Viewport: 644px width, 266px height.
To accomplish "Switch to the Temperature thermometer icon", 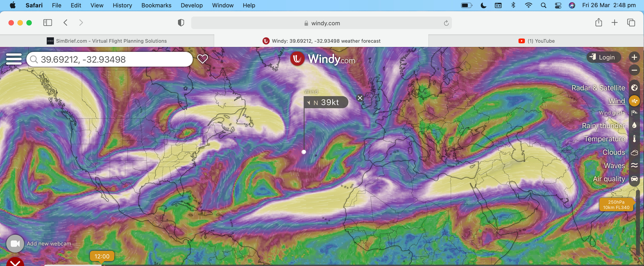I will pyautogui.click(x=634, y=139).
